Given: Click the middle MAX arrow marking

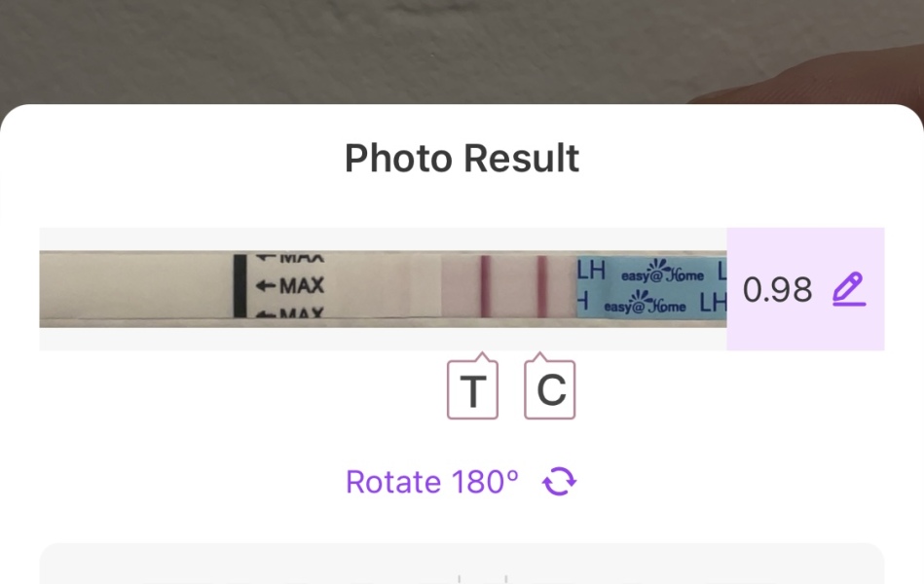Looking at the screenshot, I should pyautogui.click(x=289, y=286).
